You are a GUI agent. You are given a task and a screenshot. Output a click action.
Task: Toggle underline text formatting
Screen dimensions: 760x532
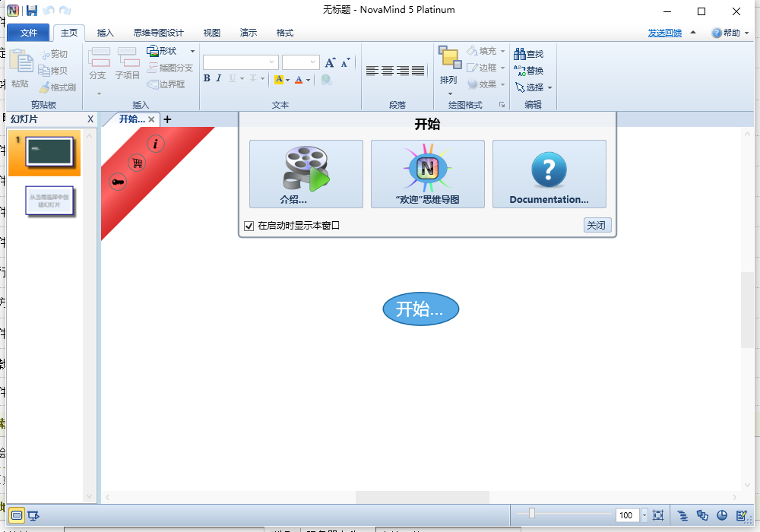tap(233, 78)
